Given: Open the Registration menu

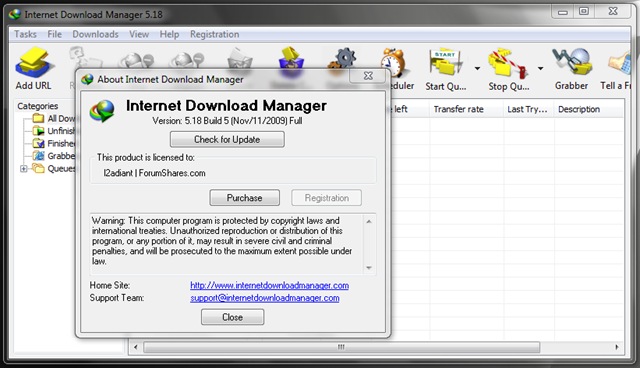Looking at the screenshot, I should (x=215, y=34).
